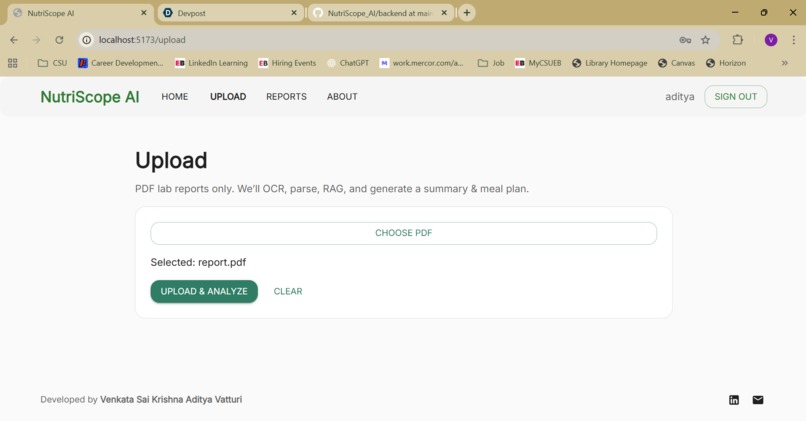The image size is (806, 421).
Task: Minimize the browser window
Action: [x=735, y=12]
